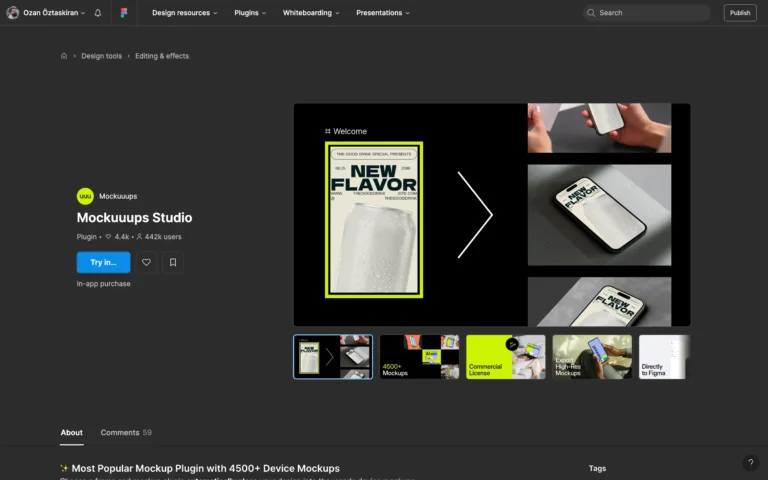Go to home via breadcrumb house icon

point(64,56)
